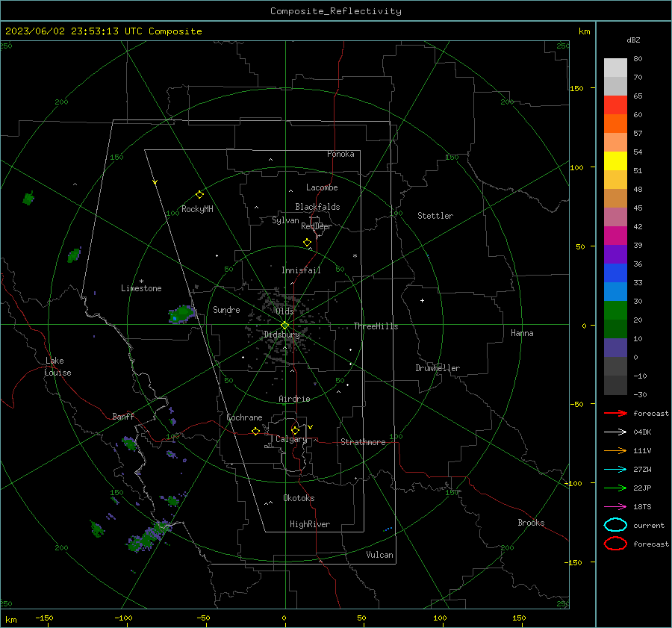Click the Hanna city label

522,333
